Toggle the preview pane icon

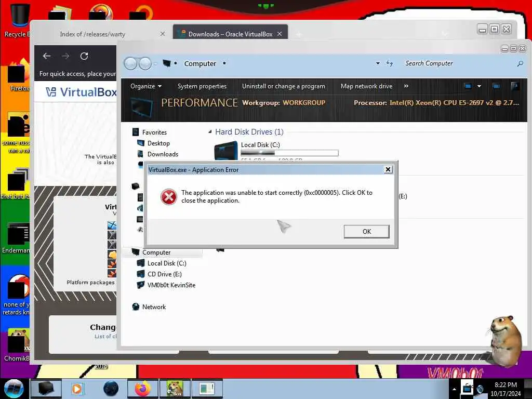[x=496, y=86]
